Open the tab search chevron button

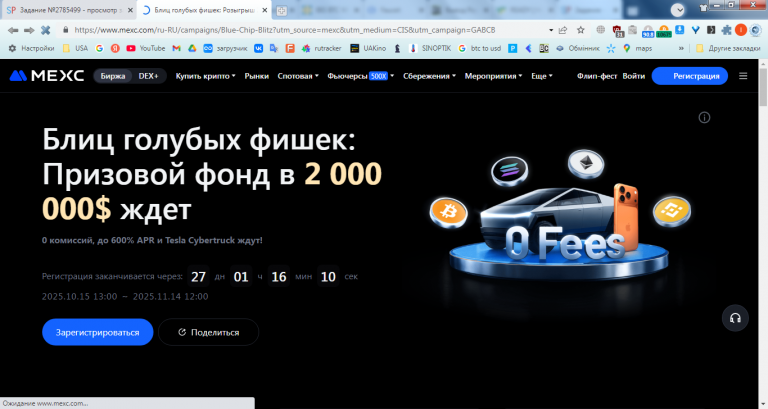point(677,9)
